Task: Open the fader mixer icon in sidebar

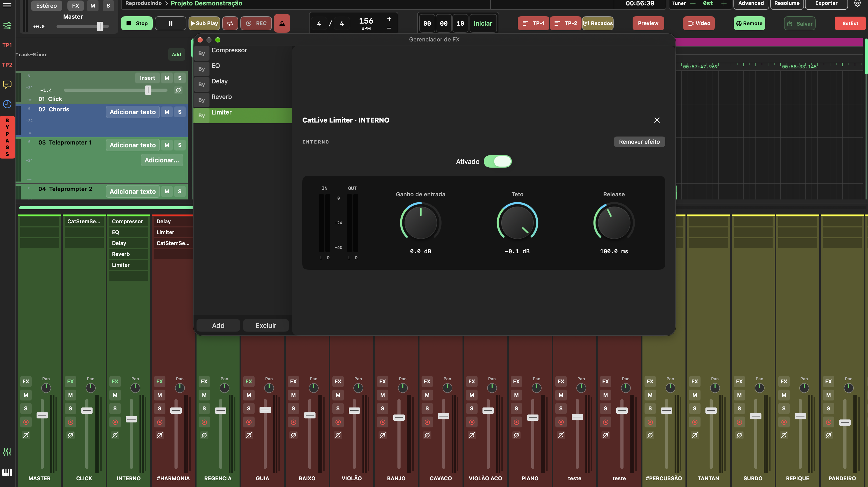Action: 7,452
